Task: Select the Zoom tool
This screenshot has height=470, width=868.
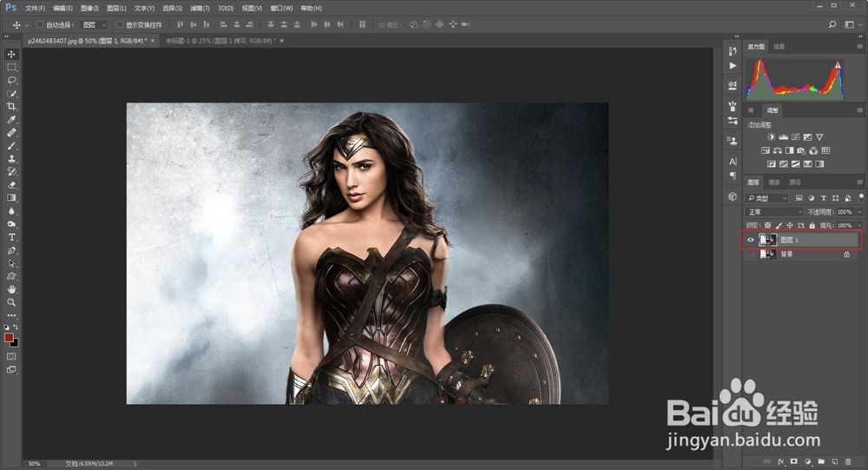Action: tap(11, 302)
